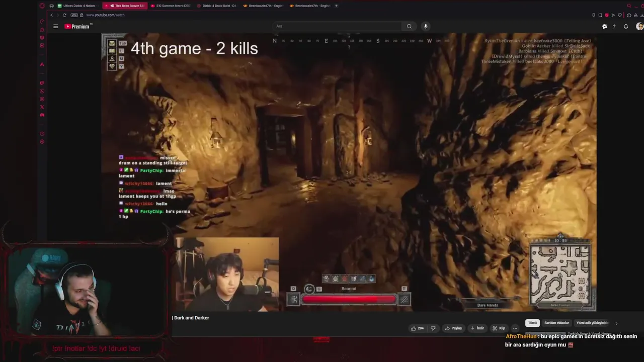Open the workspaces icon beside tabs
644x362 pixels.
pos(51,6)
